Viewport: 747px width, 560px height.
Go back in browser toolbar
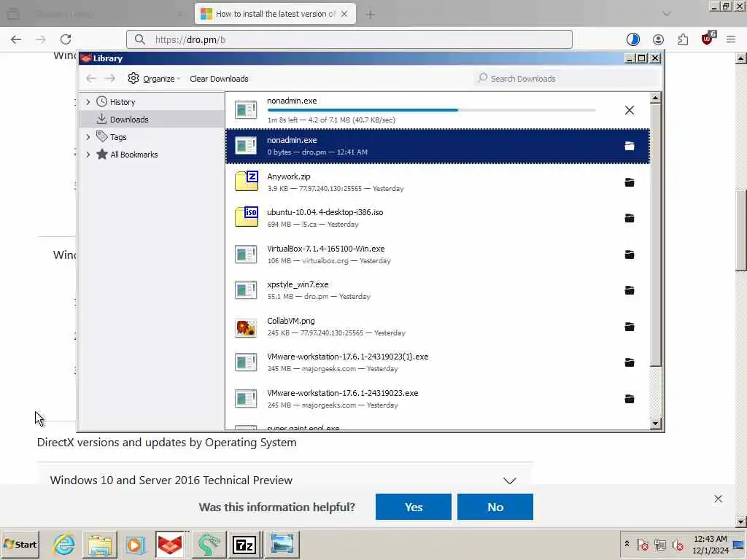(16, 39)
